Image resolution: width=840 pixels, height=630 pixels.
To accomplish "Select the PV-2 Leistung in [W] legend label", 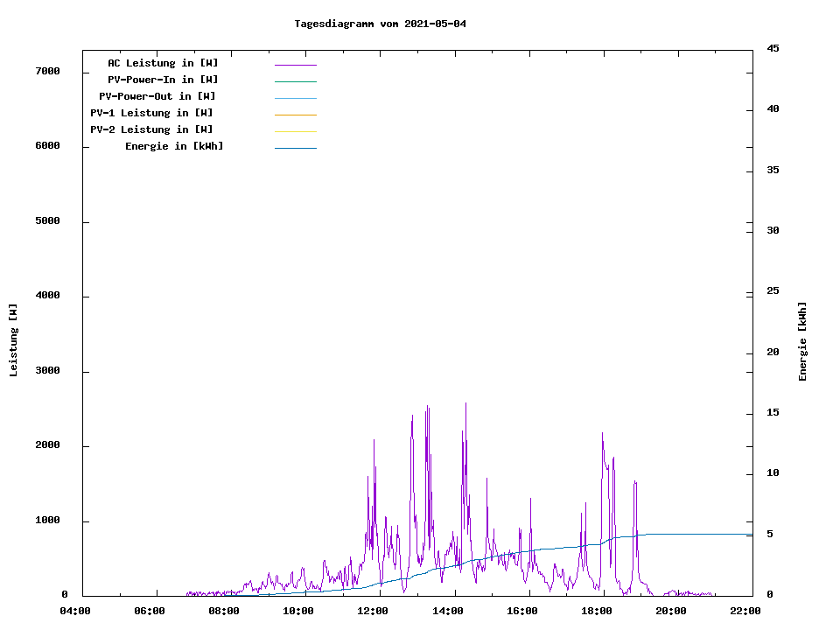I will tap(151, 129).
